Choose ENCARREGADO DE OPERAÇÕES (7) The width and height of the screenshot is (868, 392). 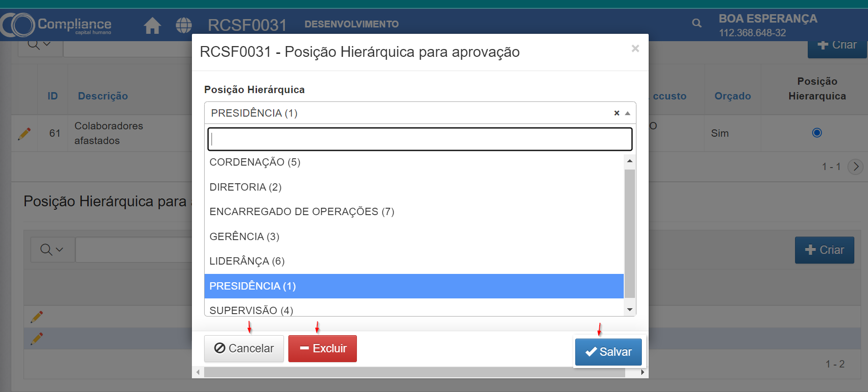(x=414, y=212)
